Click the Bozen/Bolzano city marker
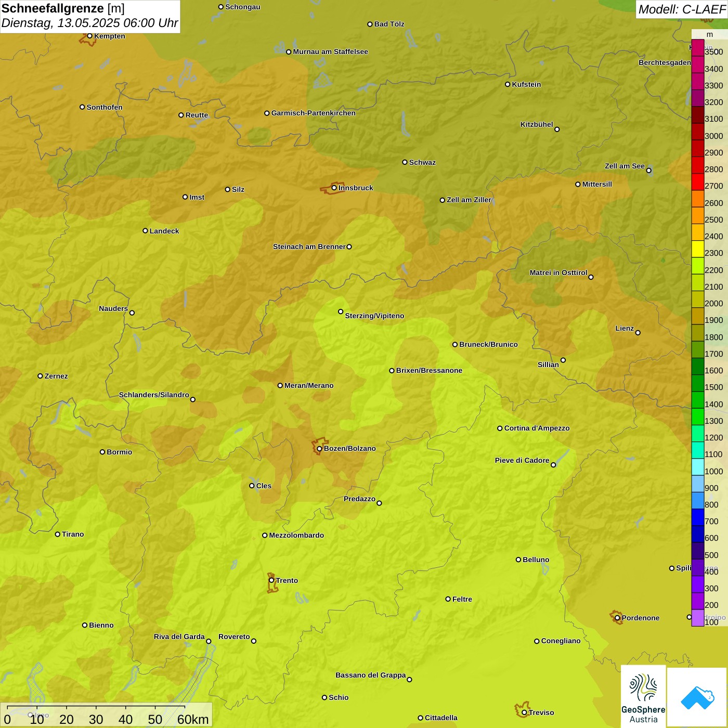 coord(319,448)
